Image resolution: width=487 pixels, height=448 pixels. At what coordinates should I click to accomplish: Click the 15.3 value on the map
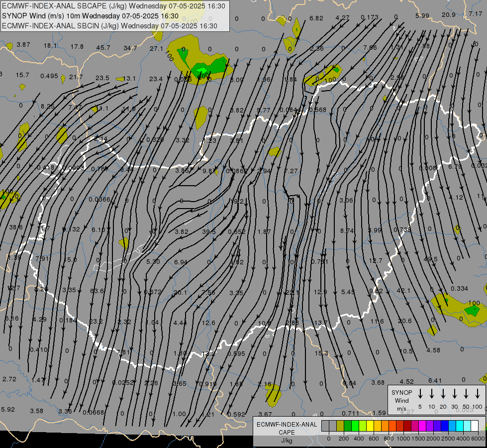click(321, 353)
